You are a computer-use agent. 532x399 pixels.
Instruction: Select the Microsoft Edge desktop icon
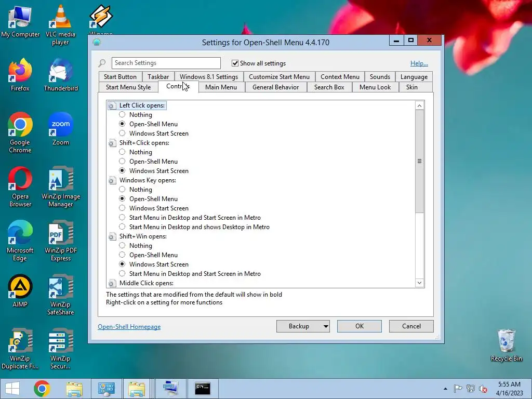20,241
